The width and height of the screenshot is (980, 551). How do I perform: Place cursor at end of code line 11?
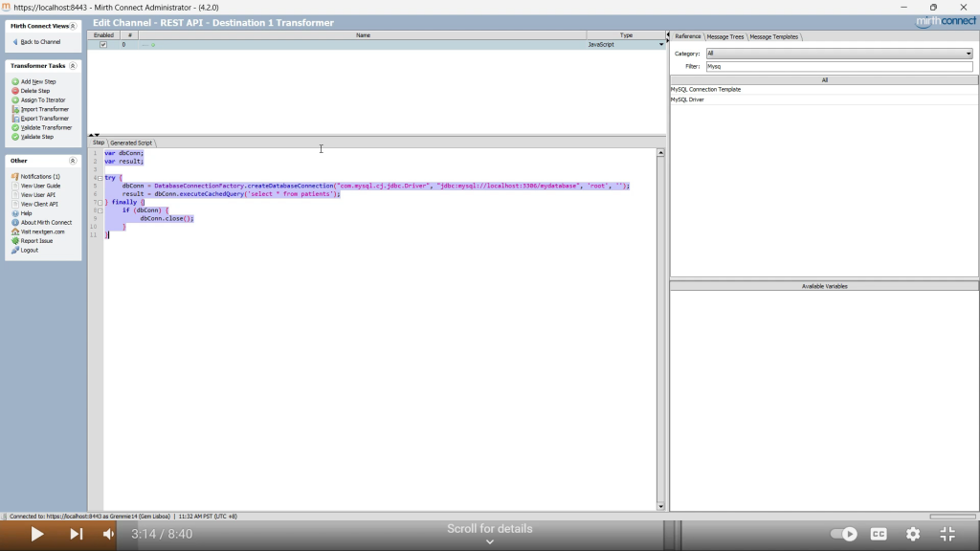pos(110,235)
